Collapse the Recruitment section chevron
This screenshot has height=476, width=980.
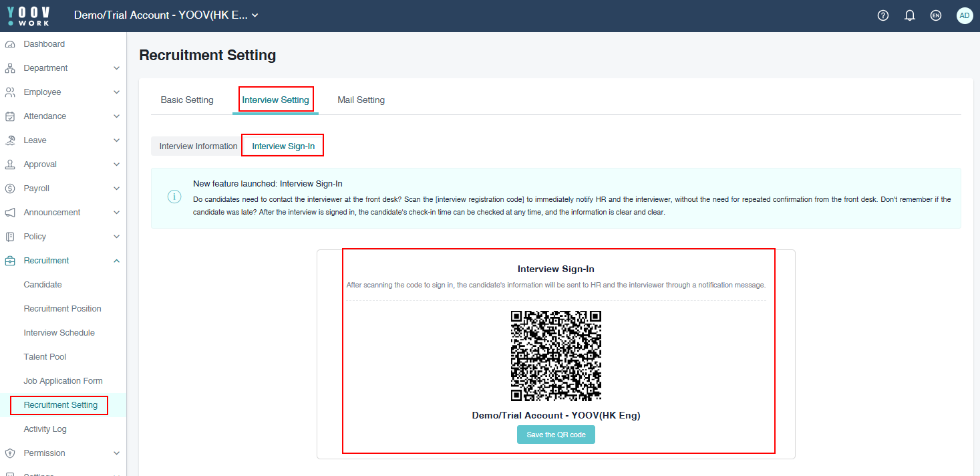click(116, 261)
